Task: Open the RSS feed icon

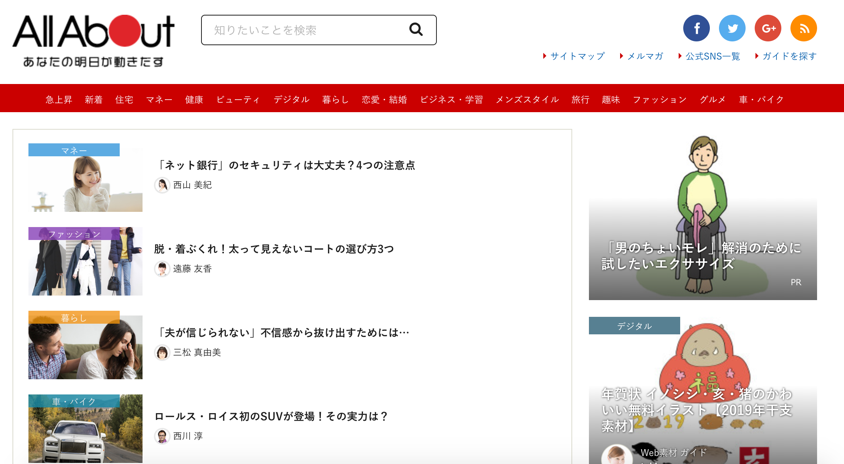Action: tap(803, 28)
